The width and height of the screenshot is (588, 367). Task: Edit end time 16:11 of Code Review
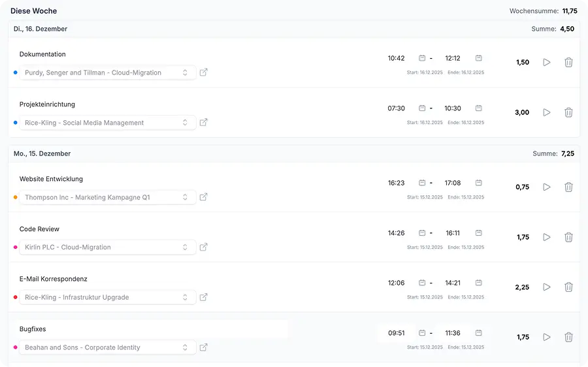click(x=453, y=233)
